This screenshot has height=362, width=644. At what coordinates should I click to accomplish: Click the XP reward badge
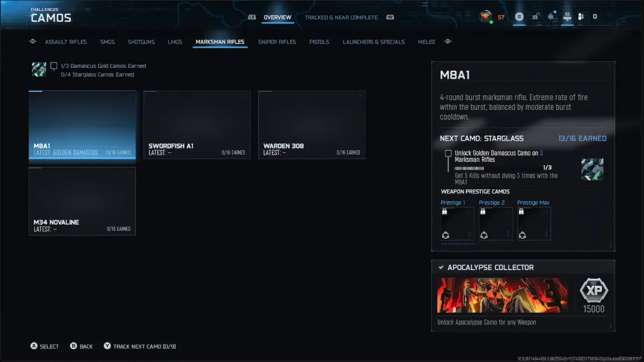click(594, 291)
